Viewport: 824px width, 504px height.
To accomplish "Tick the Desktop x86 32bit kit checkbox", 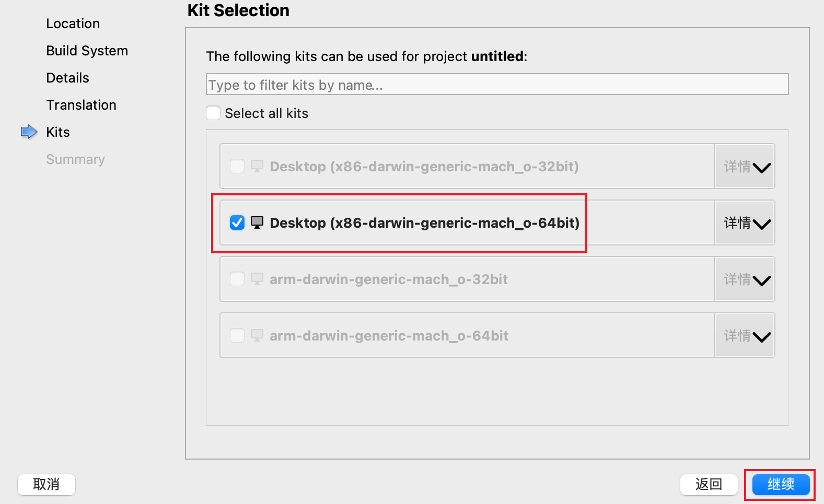I will (x=237, y=167).
